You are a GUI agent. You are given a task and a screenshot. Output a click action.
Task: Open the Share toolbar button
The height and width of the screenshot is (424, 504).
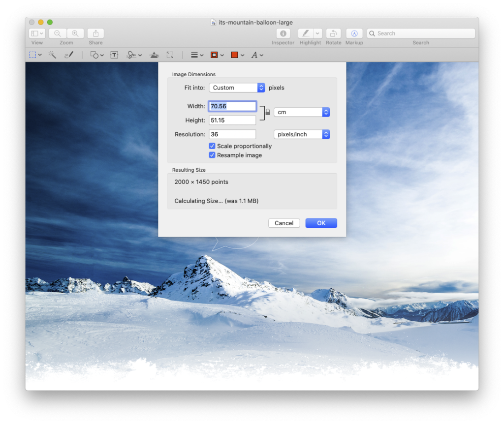95,33
